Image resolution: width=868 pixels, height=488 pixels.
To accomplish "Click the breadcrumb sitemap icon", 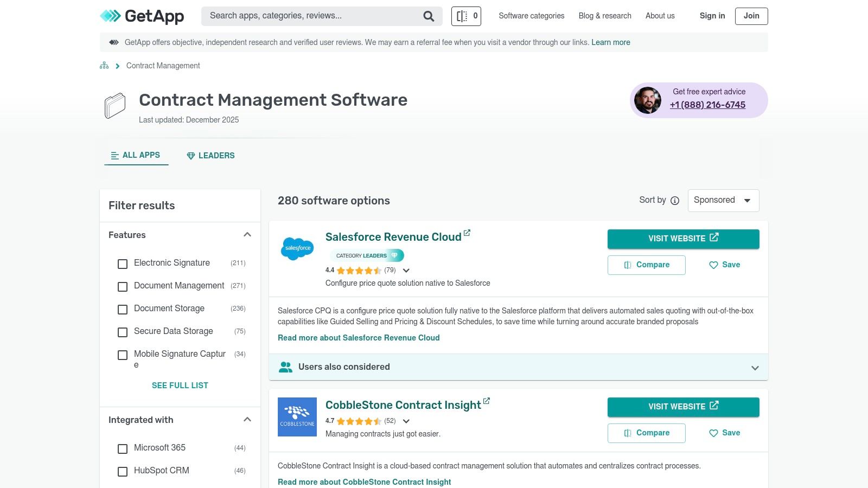I will tap(104, 66).
